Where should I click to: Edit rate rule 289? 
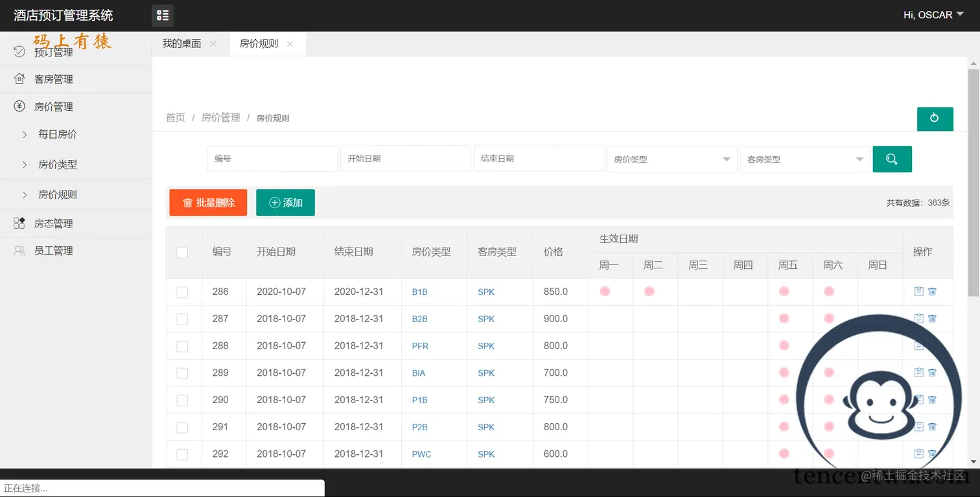click(918, 373)
